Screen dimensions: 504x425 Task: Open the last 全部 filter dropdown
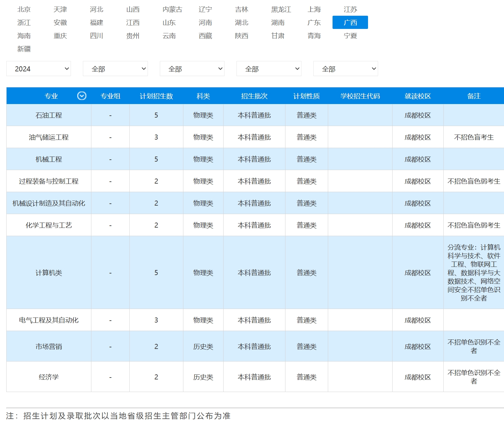coord(345,69)
